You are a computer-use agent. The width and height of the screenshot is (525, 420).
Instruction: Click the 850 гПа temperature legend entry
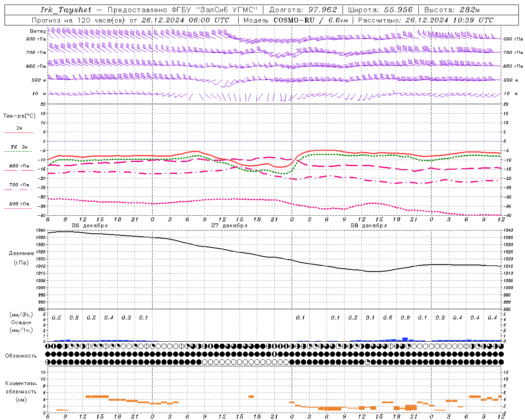point(19,166)
